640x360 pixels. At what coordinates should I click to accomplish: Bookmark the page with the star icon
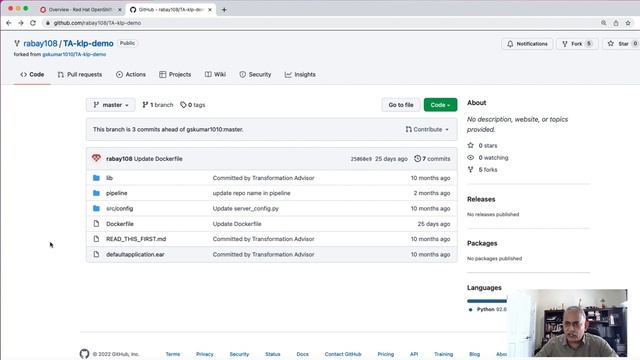pos(628,23)
